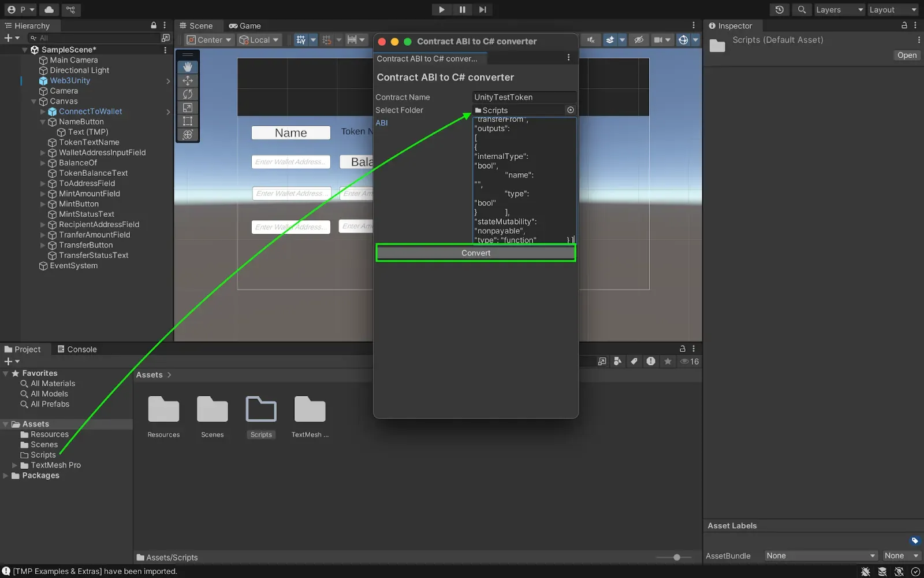This screenshot has height=578, width=924.
Task: Click Open button in Inspector
Action: [x=907, y=55]
